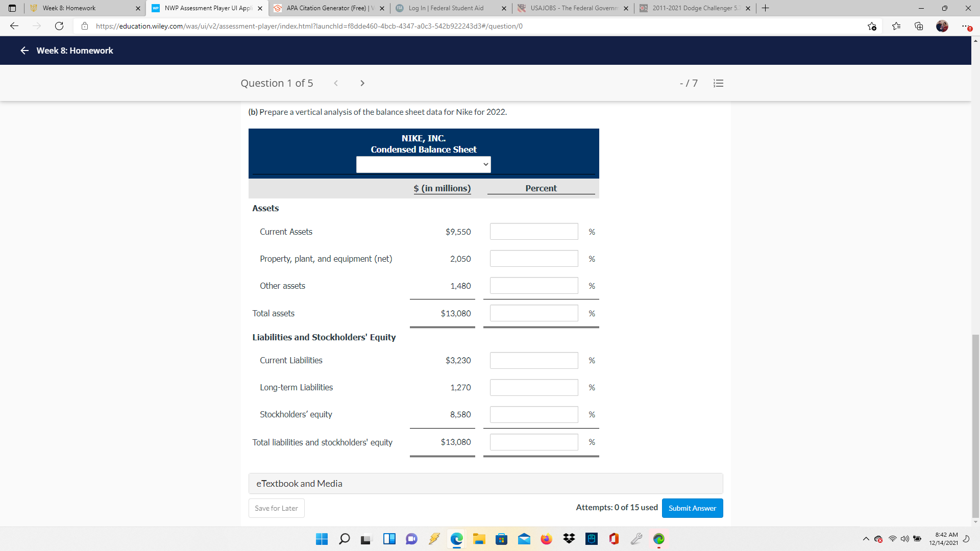
Task: Open the Edge Collections icon
Action: [x=919, y=26]
